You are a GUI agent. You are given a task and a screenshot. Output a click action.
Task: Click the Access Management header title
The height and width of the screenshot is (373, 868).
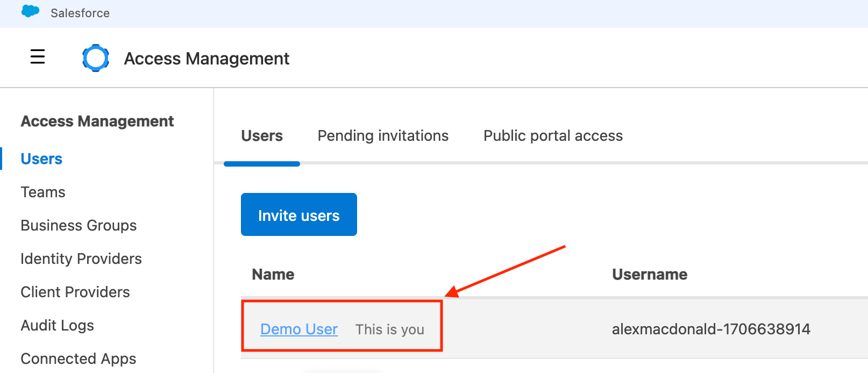coord(207,59)
